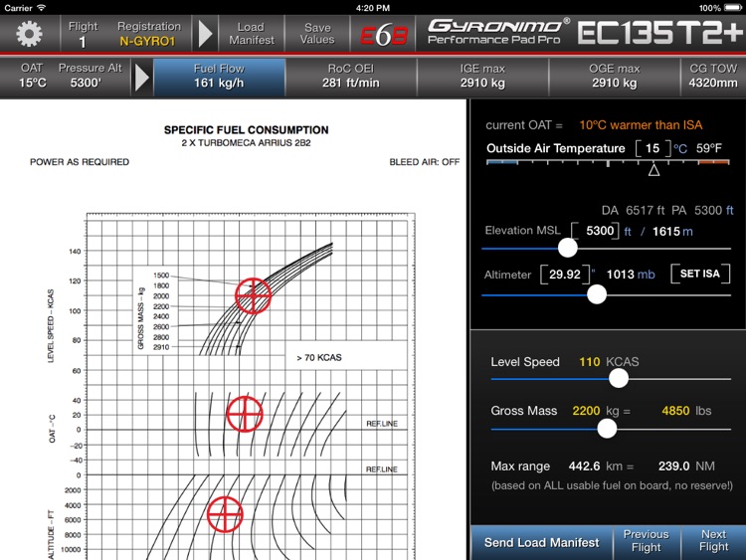Tap the Wi-Fi icon in status bar
Viewport: 746px width, 560px height.
[x=42, y=8]
